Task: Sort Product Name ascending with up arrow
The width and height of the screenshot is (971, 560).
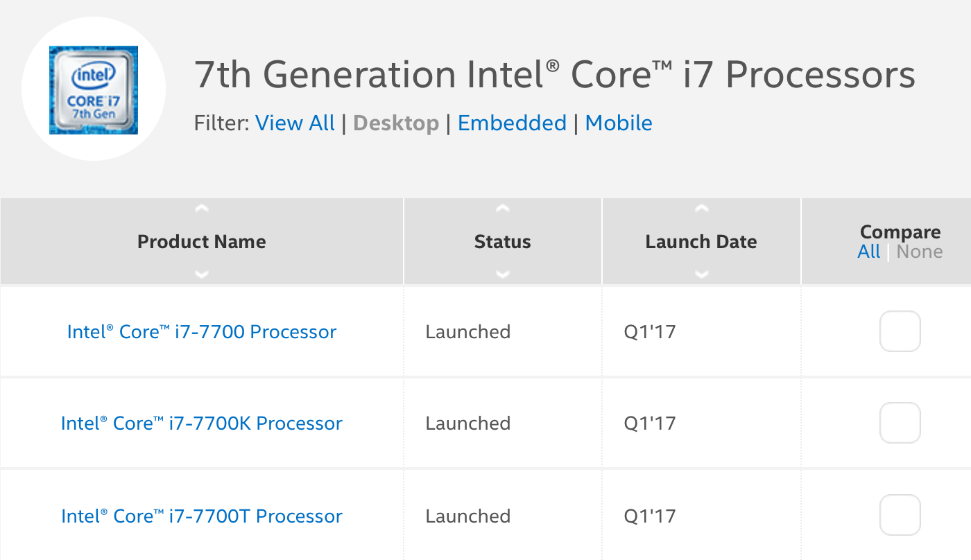Action: pos(202,208)
